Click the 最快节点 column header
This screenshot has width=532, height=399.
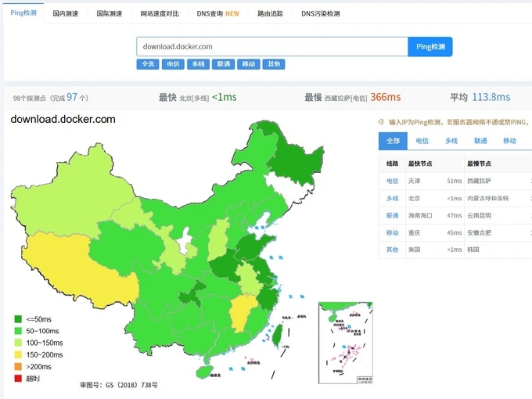(420, 164)
